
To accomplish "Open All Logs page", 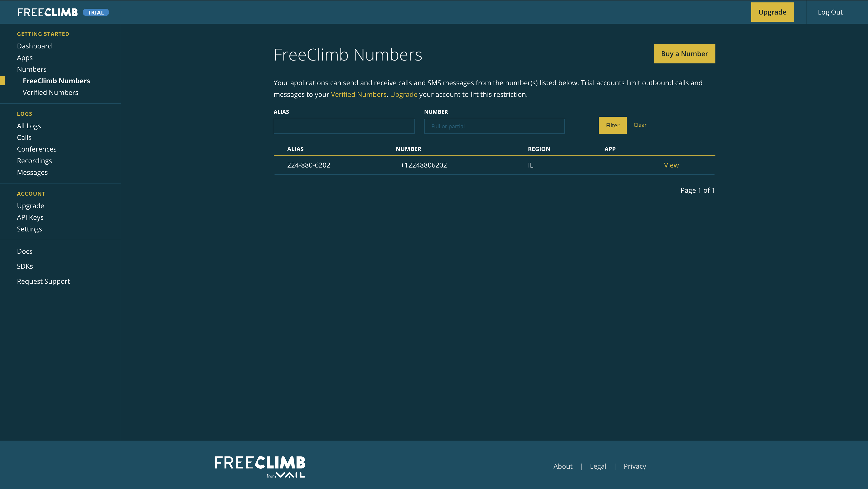I will point(29,126).
